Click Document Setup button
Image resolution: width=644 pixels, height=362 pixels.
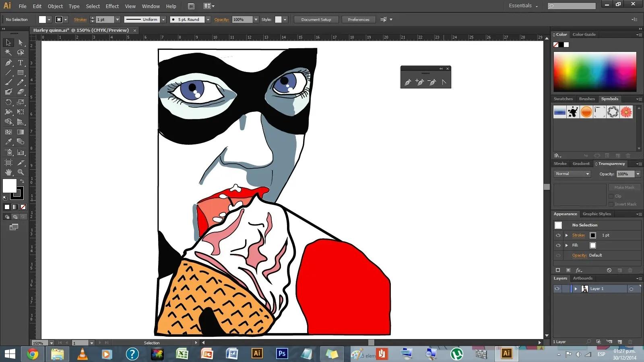pos(316,19)
